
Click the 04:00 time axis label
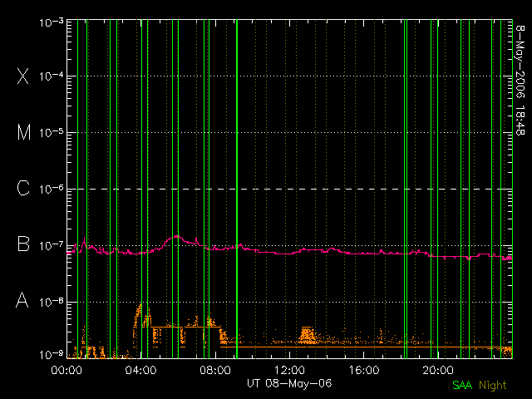click(140, 370)
